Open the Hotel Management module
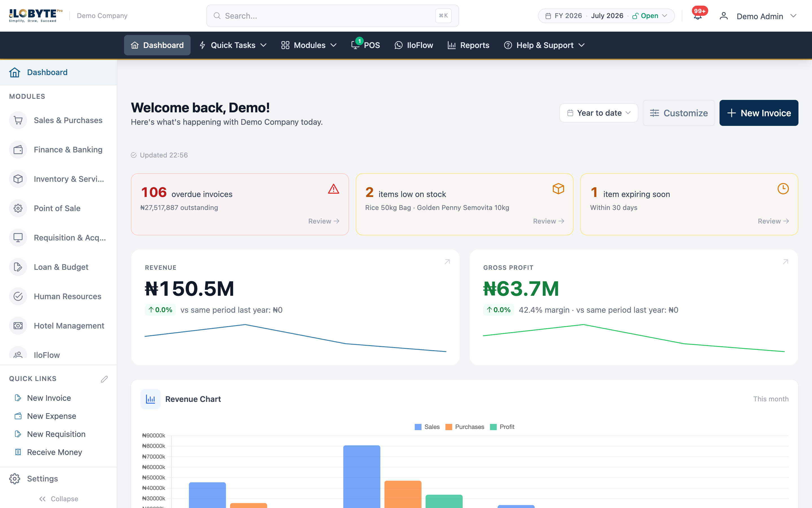This screenshot has height=508, width=812. [58, 326]
